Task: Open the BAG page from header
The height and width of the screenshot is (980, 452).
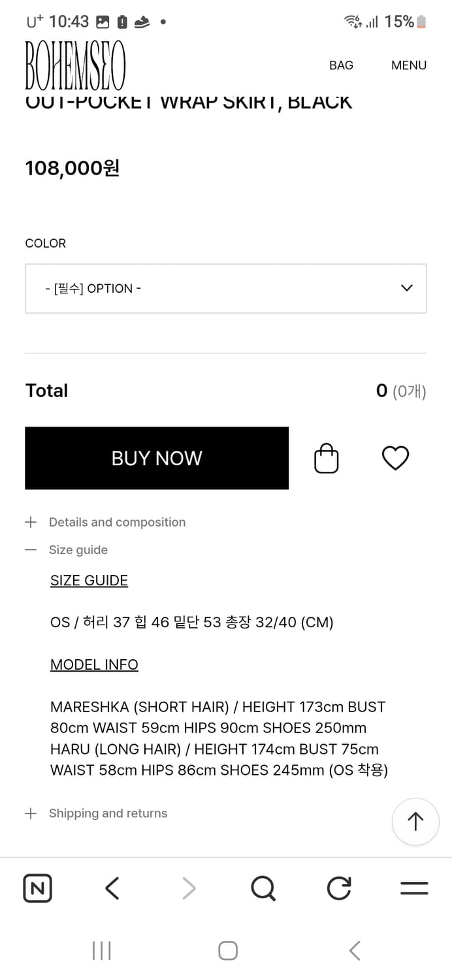Action: tap(341, 65)
